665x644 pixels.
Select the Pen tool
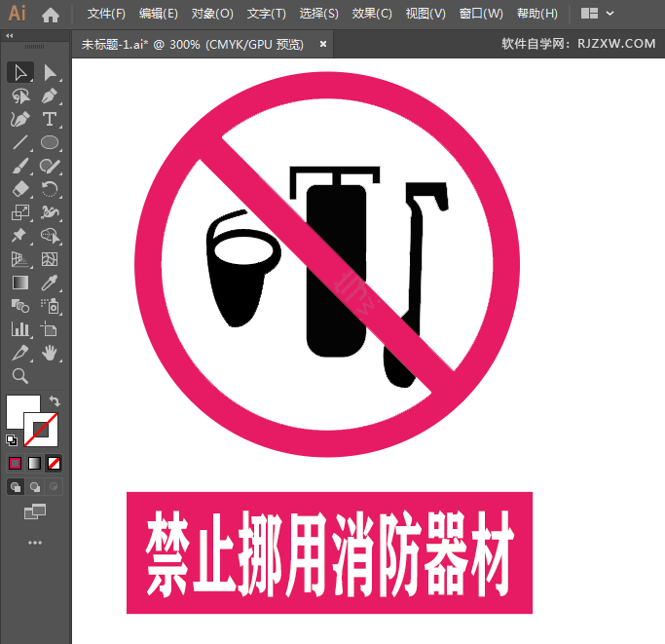(50, 95)
